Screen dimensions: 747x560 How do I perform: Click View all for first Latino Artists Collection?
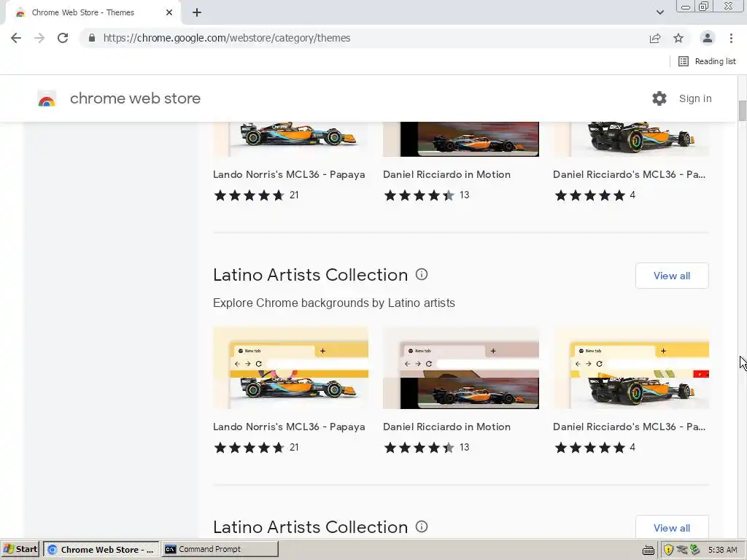pyautogui.click(x=672, y=276)
